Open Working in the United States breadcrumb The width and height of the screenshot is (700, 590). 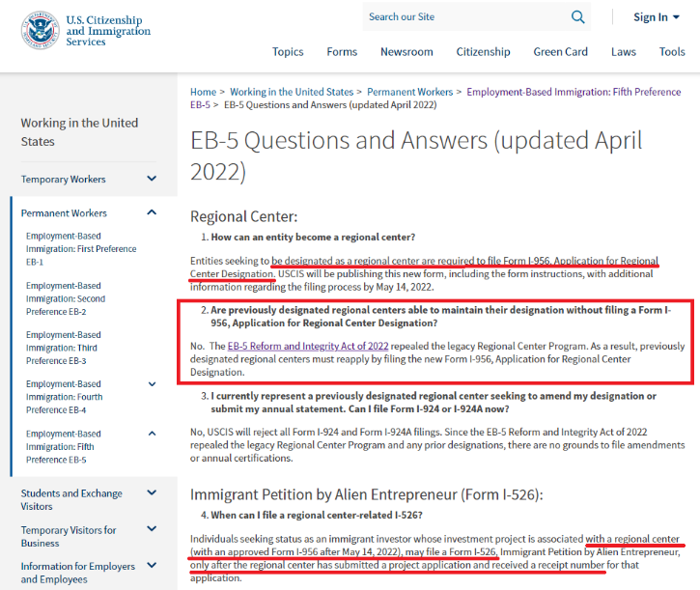[292, 92]
